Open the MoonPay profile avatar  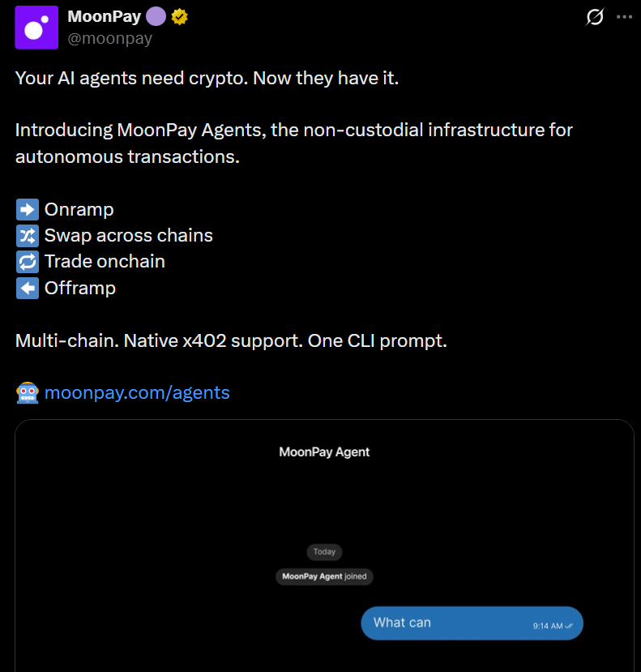[x=35, y=27]
